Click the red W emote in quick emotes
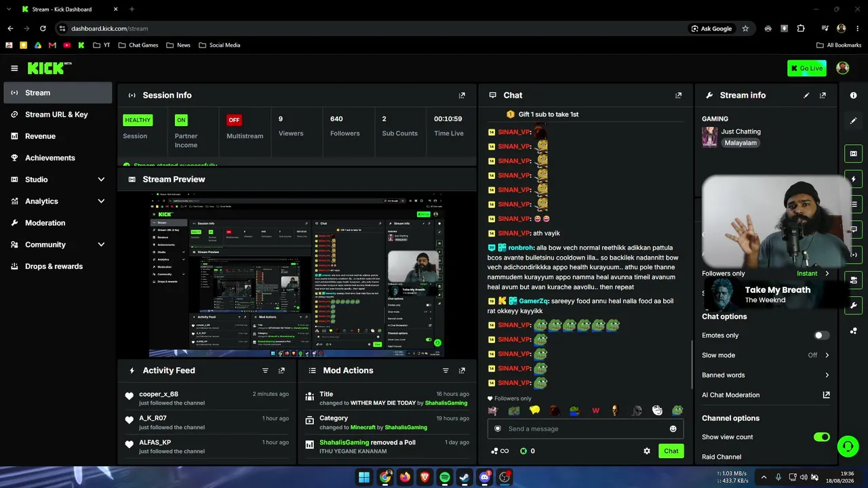The height and width of the screenshot is (488, 868). pos(595,410)
